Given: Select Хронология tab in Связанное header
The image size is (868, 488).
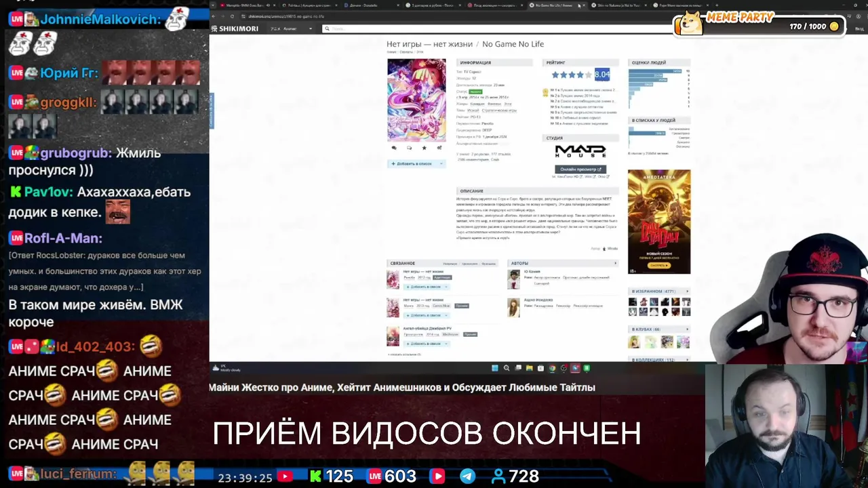Looking at the screenshot, I should [469, 263].
